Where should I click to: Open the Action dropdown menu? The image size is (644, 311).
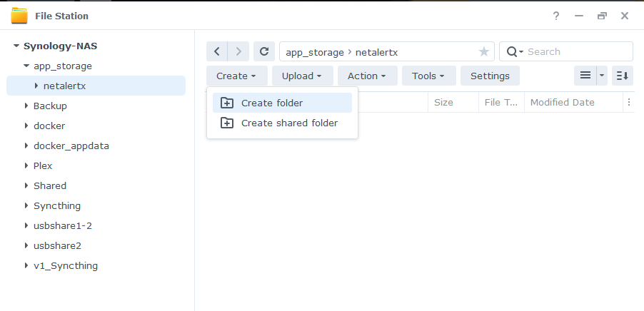click(x=367, y=76)
